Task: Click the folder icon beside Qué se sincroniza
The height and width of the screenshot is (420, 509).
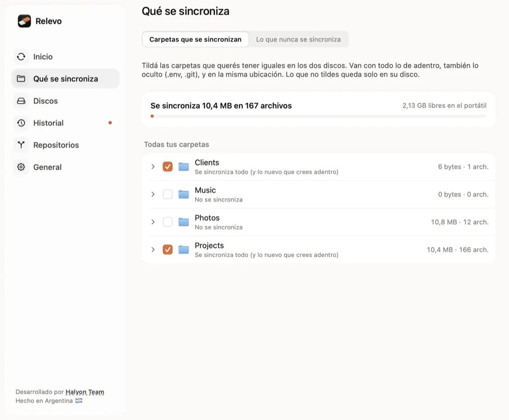Action: click(x=21, y=79)
